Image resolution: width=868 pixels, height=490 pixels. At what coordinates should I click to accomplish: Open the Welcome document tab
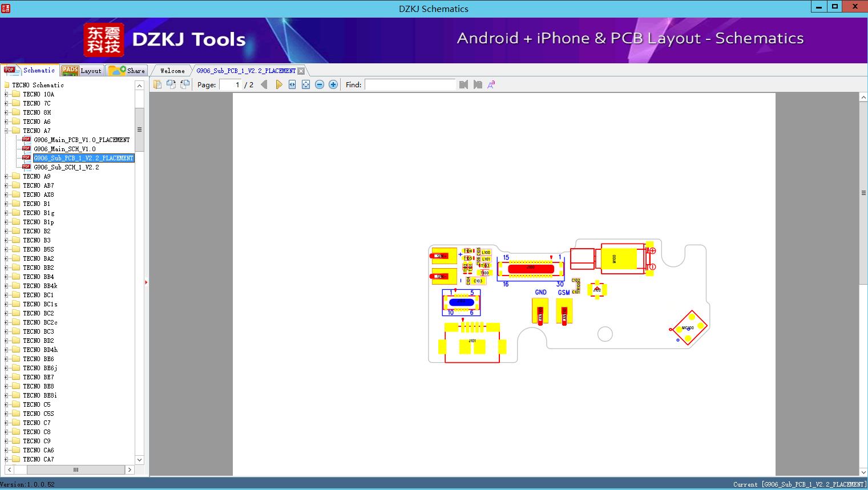172,71
